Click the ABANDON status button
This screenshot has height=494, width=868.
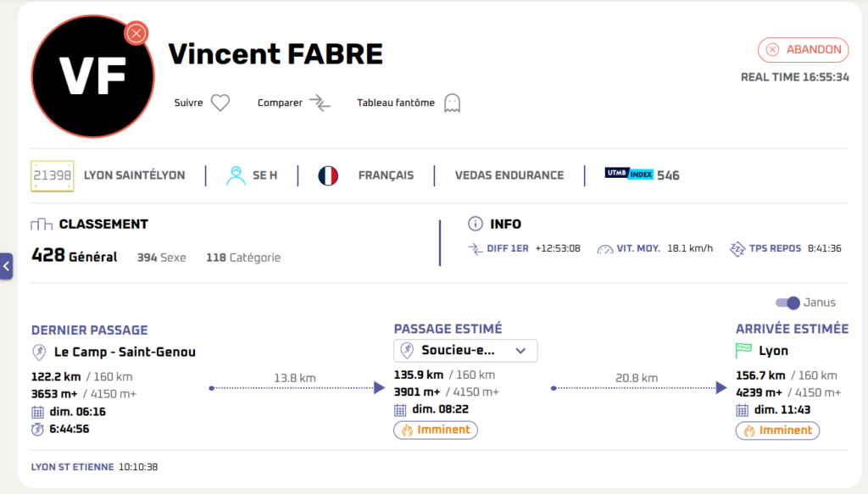click(x=804, y=49)
